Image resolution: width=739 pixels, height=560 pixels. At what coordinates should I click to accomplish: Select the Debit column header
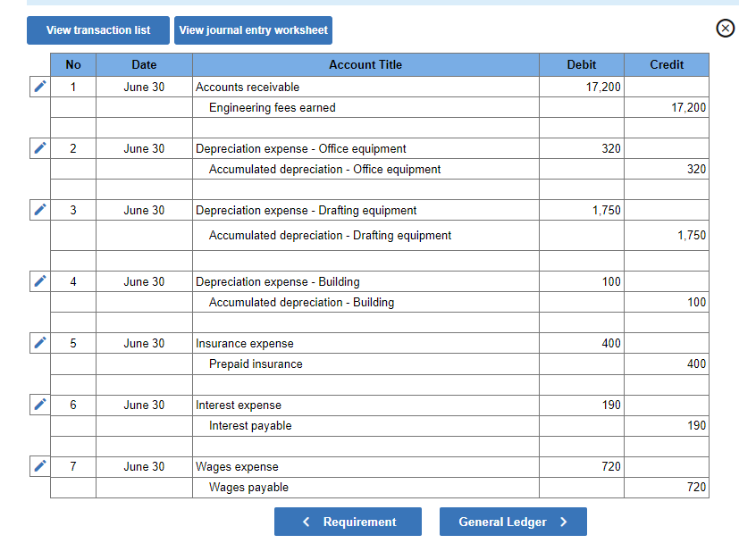coord(581,64)
